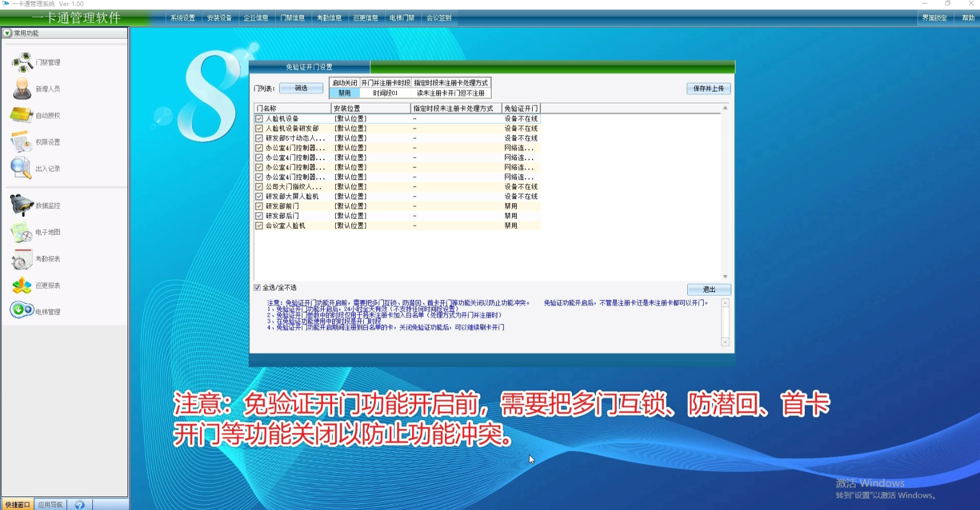Viewport: 980px width, 510px height.
Task: Collapse the 常用功能 panel expander
Action: coord(8,33)
